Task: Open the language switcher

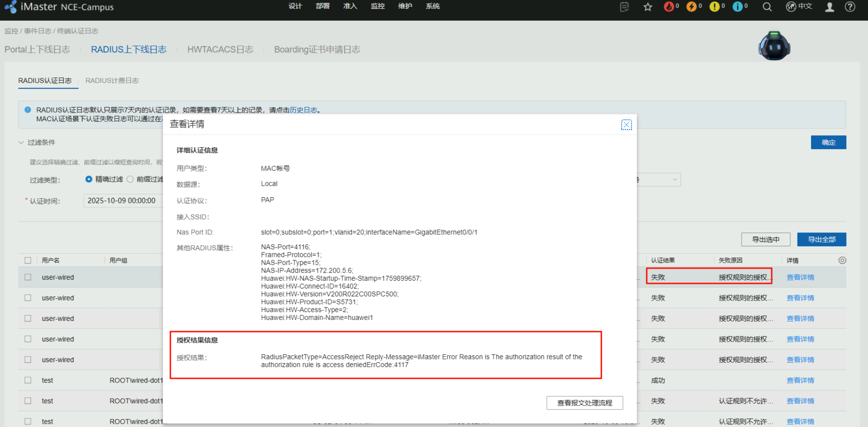Action: (799, 6)
